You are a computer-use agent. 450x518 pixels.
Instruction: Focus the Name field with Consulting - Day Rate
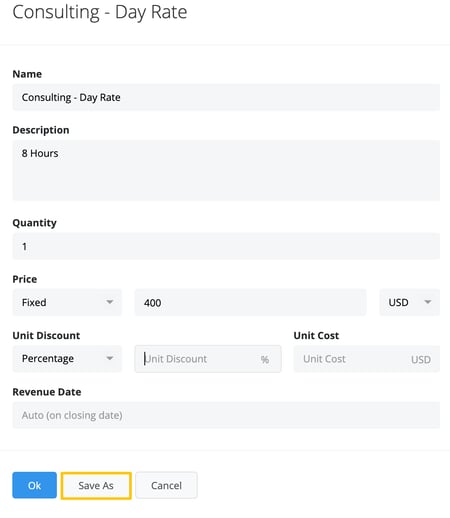[226, 97]
